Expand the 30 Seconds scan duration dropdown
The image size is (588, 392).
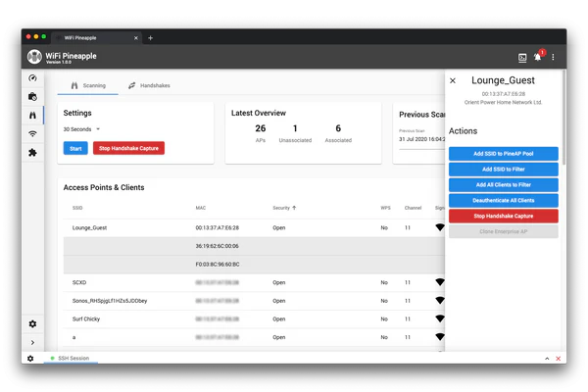(x=82, y=129)
